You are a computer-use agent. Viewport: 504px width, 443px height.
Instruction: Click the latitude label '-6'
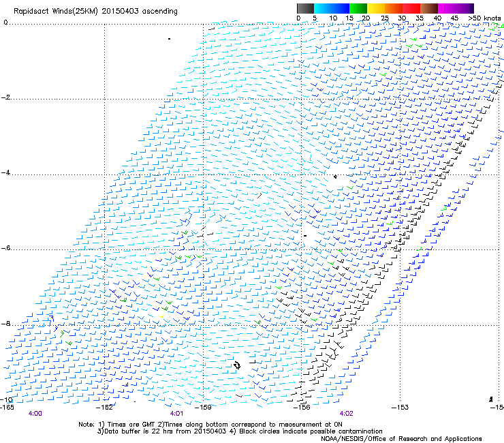click(x=5, y=248)
